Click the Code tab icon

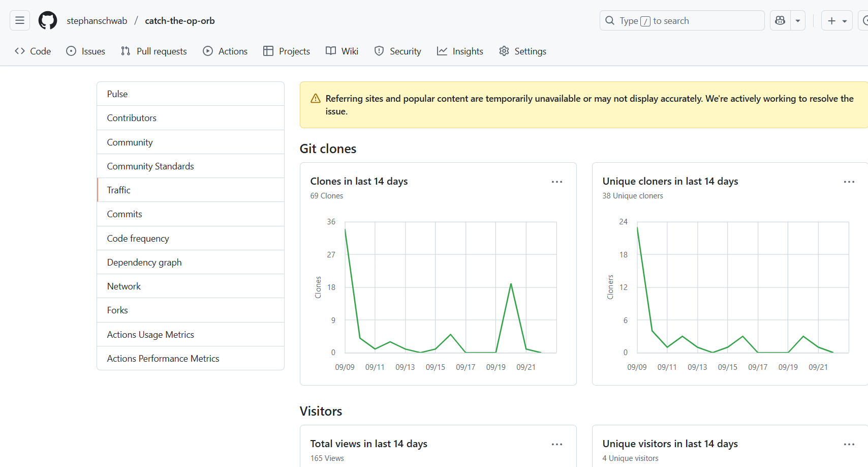pyautogui.click(x=20, y=51)
